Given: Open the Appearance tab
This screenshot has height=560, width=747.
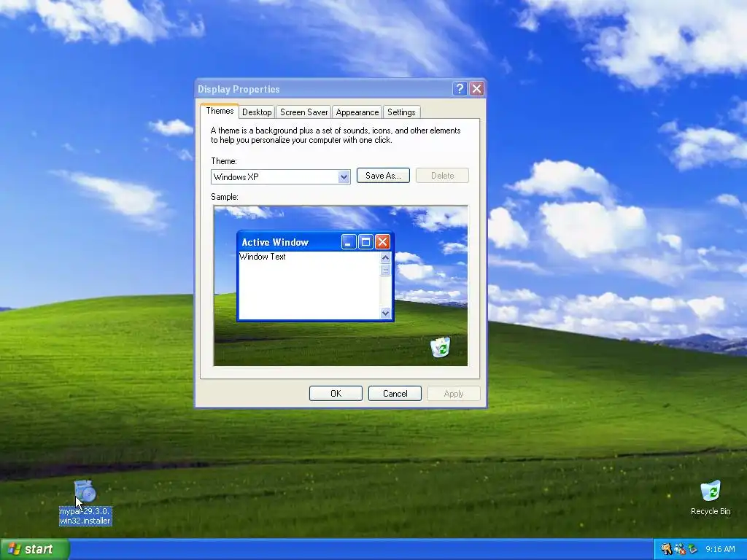Looking at the screenshot, I should [x=357, y=112].
